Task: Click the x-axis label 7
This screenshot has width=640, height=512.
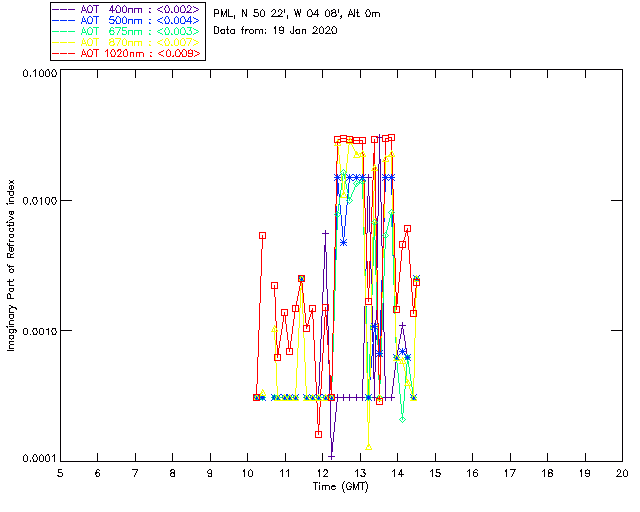Action: (x=135, y=473)
